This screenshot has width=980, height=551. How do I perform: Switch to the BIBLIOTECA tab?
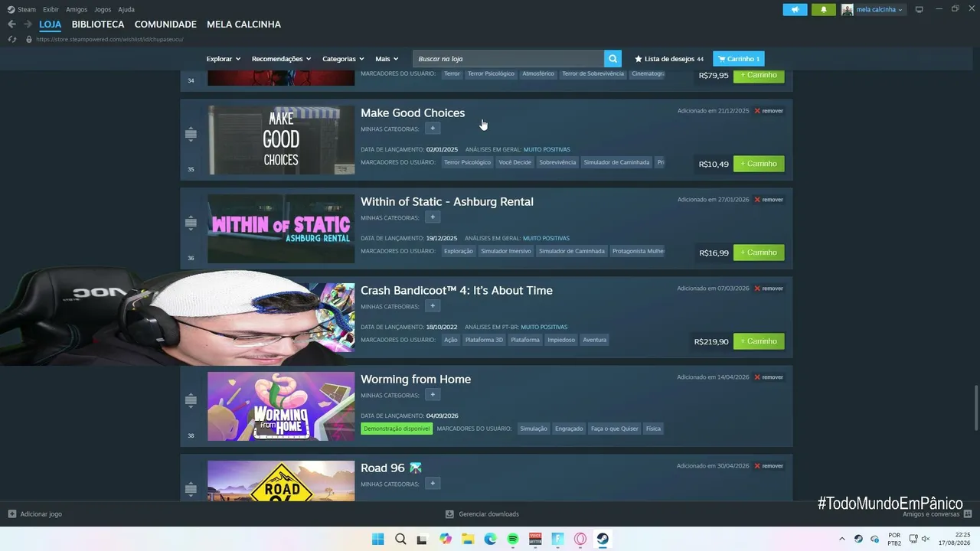point(98,24)
